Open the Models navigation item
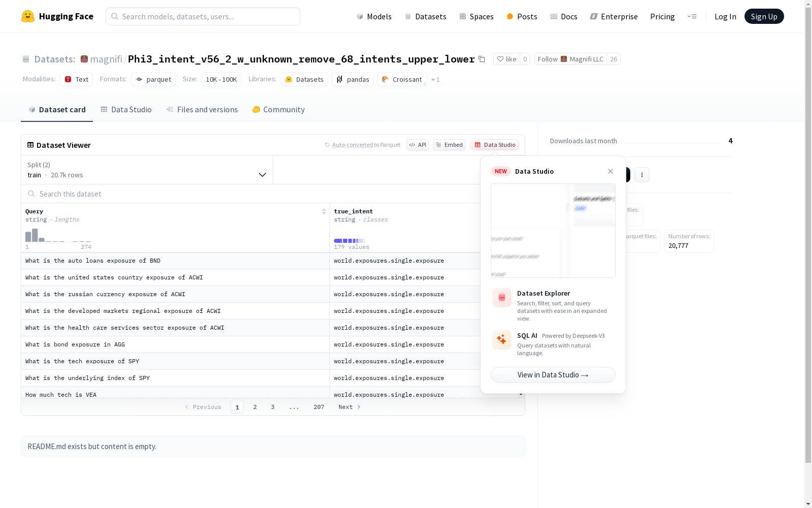 [374, 16]
